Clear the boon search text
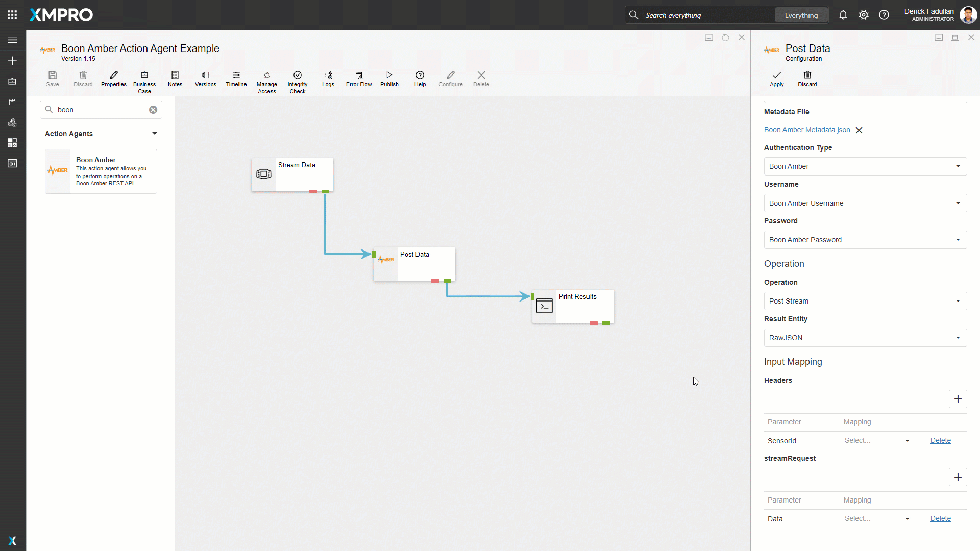Viewport: 980px width, 551px height. tap(153, 110)
